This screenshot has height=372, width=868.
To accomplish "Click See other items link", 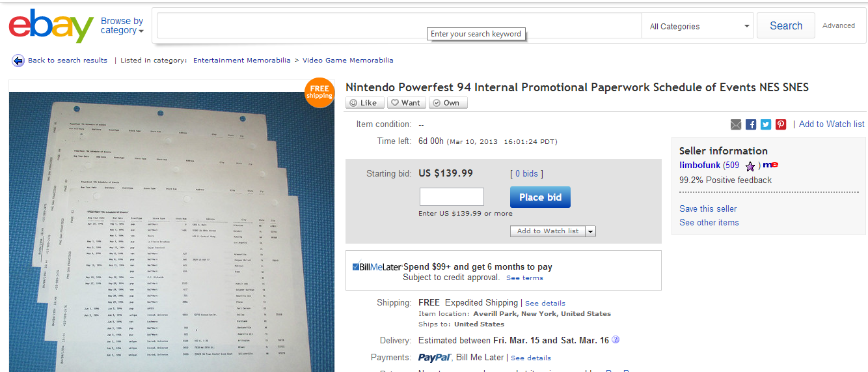I will pyautogui.click(x=709, y=223).
